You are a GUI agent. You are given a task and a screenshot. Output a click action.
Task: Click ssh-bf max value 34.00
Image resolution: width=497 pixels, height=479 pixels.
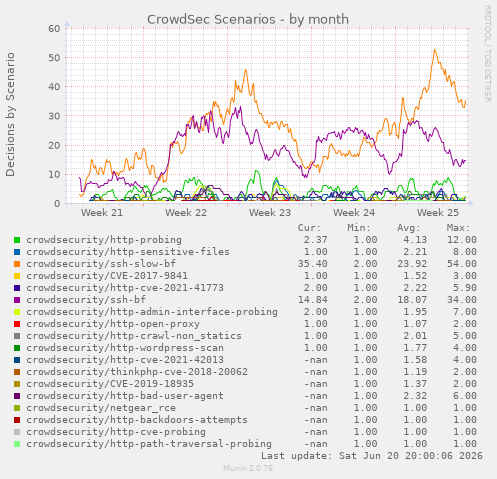[462, 300]
